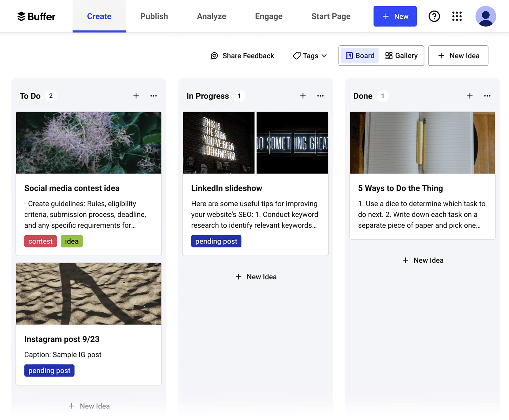Viewport: 509px width, 420px height.
Task: Add New Idea at bottom of In Progress column
Action: (256, 277)
